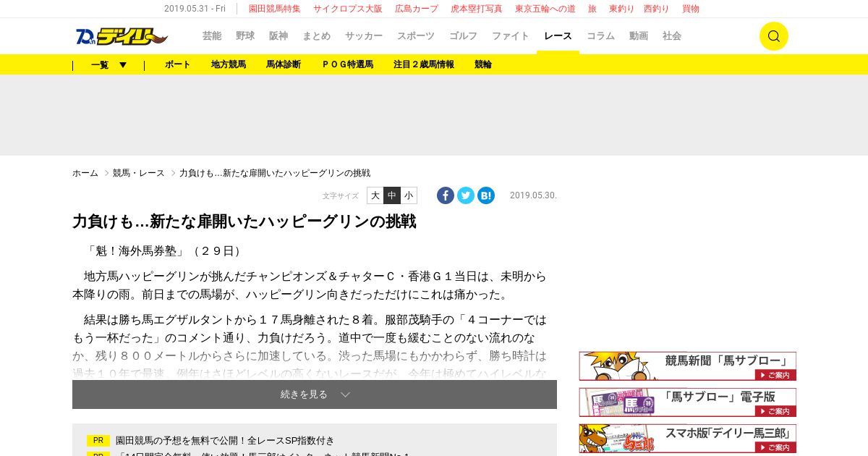The height and width of the screenshot is (456, 868).
Task: Open the コラム tab
Action: tap(600, 36)
